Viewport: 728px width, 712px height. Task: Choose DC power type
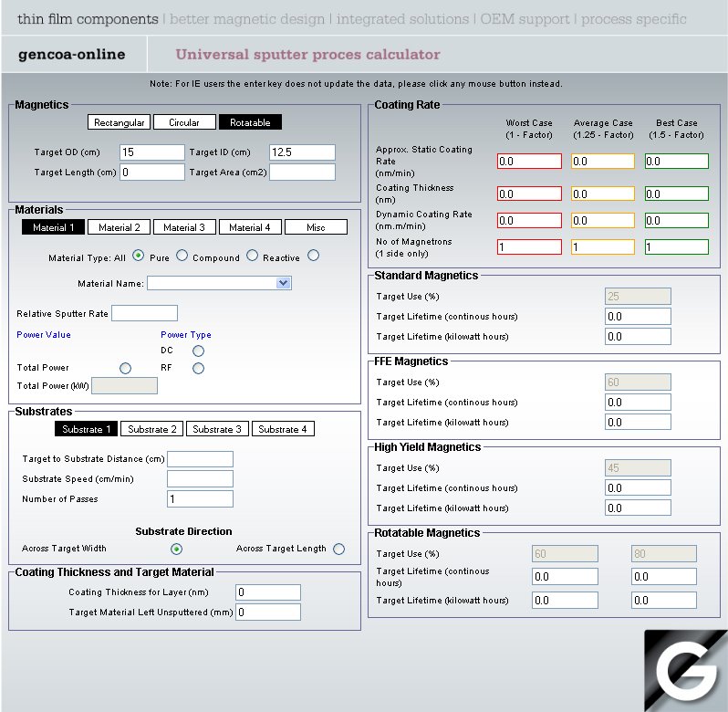pyautogui.click(x=198, y=351)
